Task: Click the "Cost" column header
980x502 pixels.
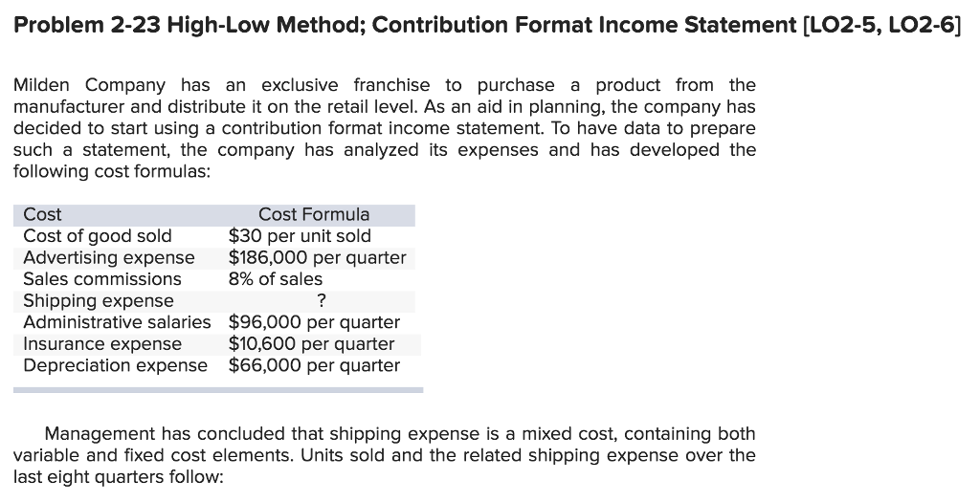Action: coord(42,214)
